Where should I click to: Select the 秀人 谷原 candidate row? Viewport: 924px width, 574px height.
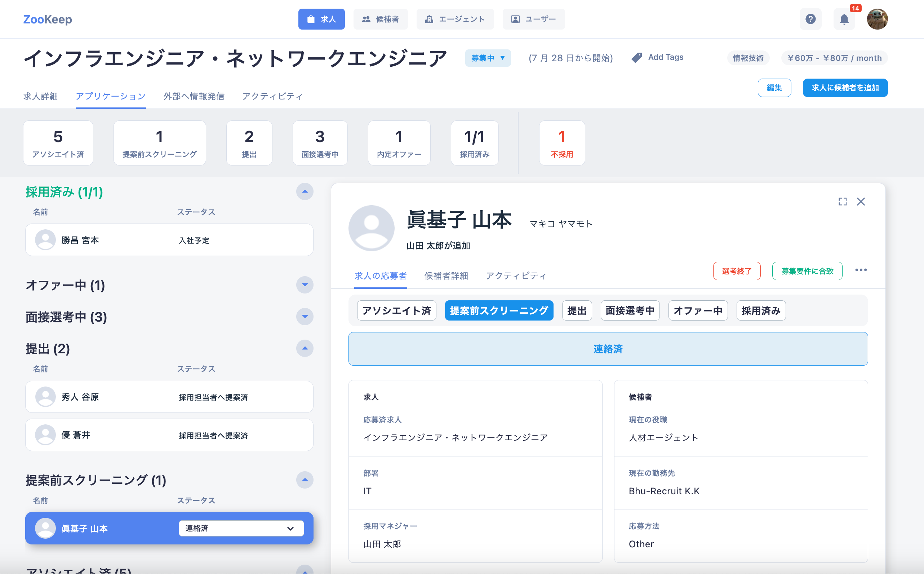click(x=169, y=397)
